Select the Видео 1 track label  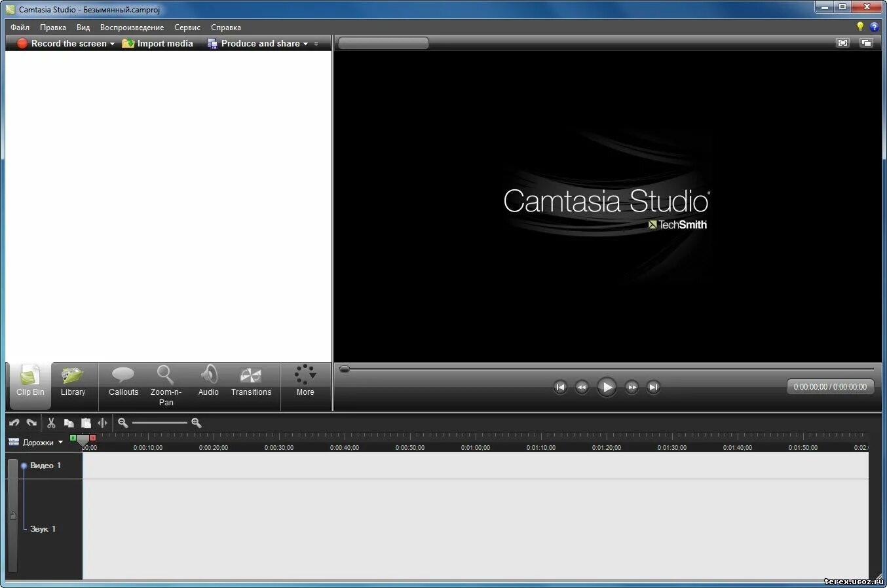pos(45,466)
